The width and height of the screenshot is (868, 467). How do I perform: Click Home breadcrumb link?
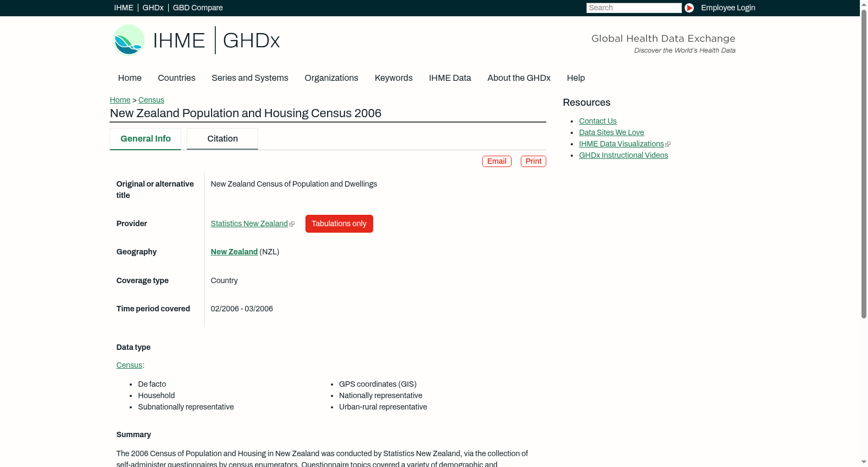[120, 100]
